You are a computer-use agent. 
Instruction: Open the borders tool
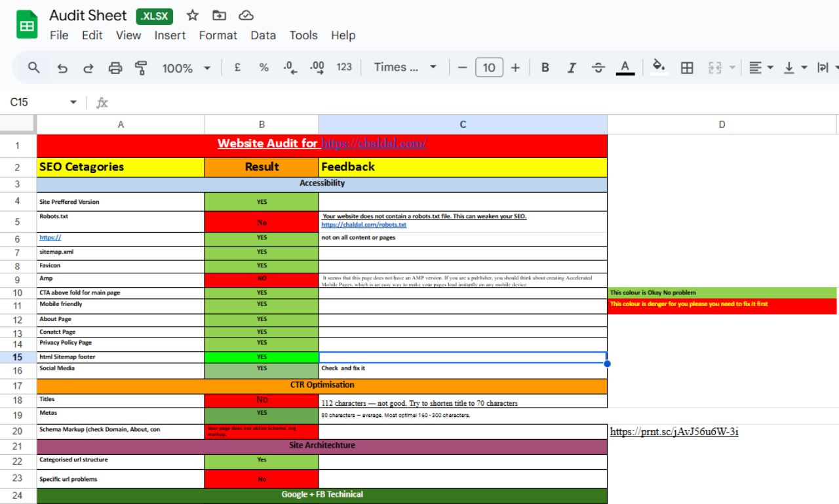click(687, 68)
